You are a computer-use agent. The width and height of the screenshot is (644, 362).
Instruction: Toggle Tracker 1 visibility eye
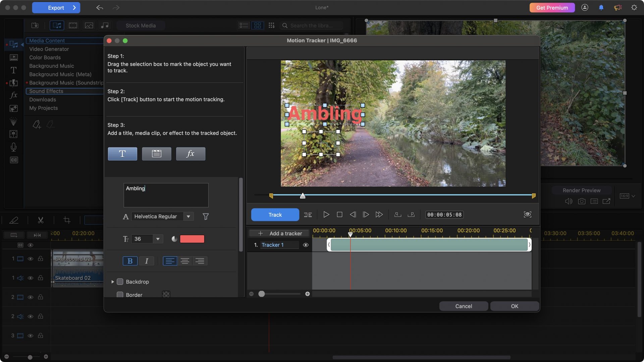(306, 245)
